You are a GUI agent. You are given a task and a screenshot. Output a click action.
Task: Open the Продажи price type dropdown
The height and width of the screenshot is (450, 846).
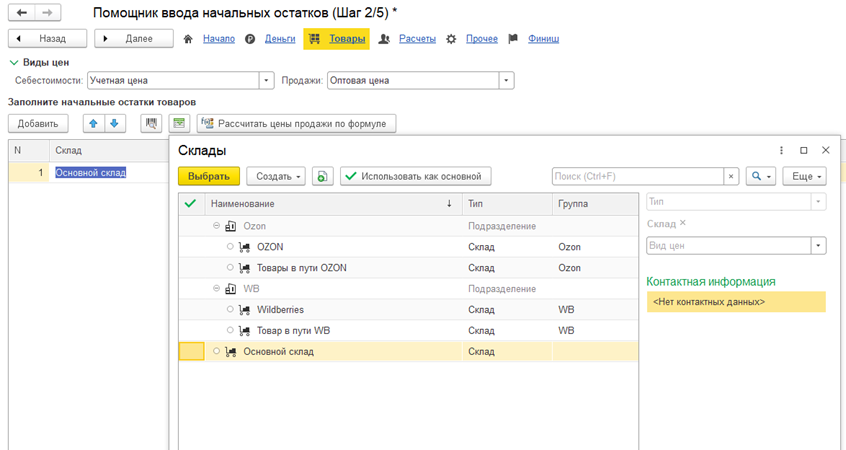506,81
